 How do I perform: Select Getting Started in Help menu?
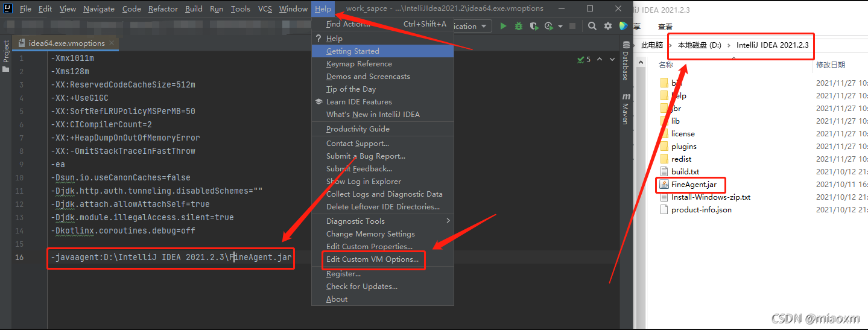[x=382, y=51]
